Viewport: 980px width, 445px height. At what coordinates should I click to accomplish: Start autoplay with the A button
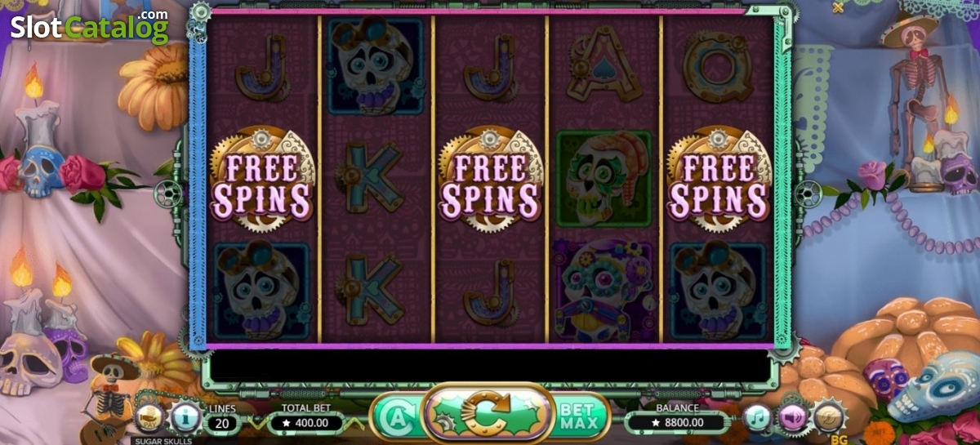395,417
